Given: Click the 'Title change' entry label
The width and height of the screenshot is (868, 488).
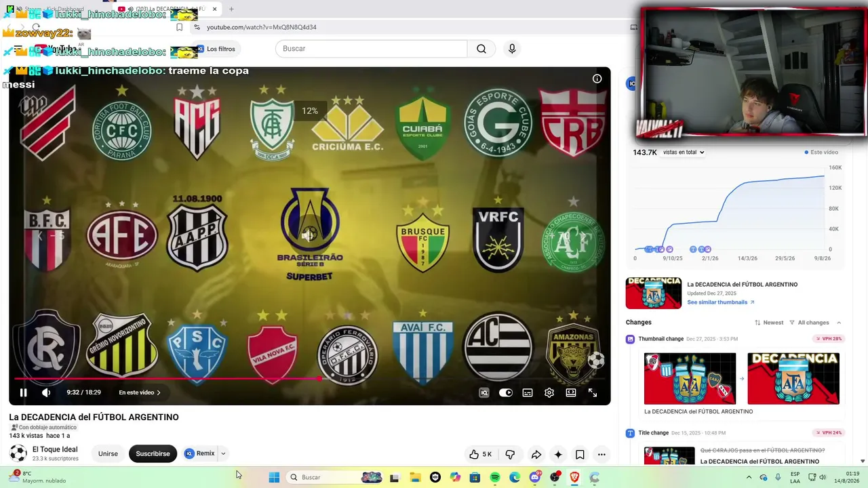Looking at the screenshot, I should [653, 433].
